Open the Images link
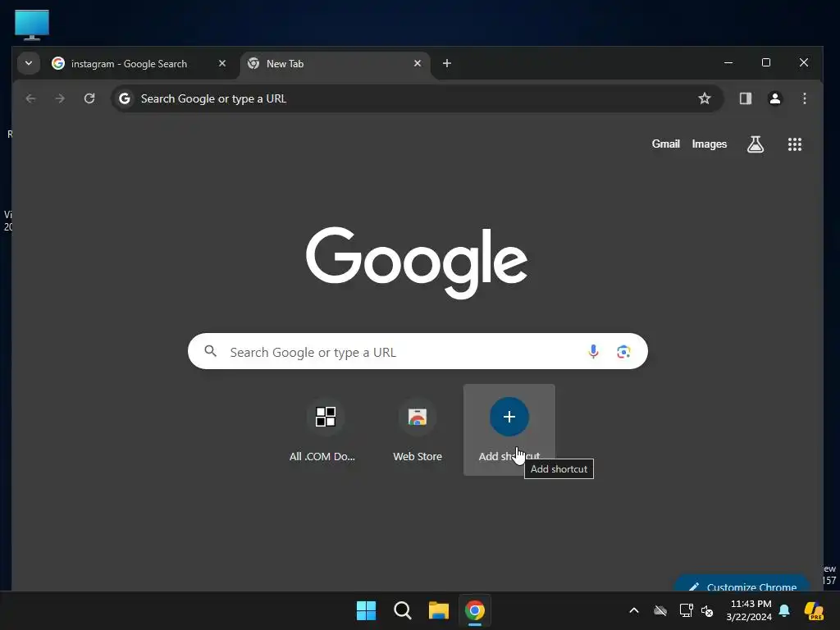This screenshot has width=840, height=630. pyautogui.click(x=710, y=144)
